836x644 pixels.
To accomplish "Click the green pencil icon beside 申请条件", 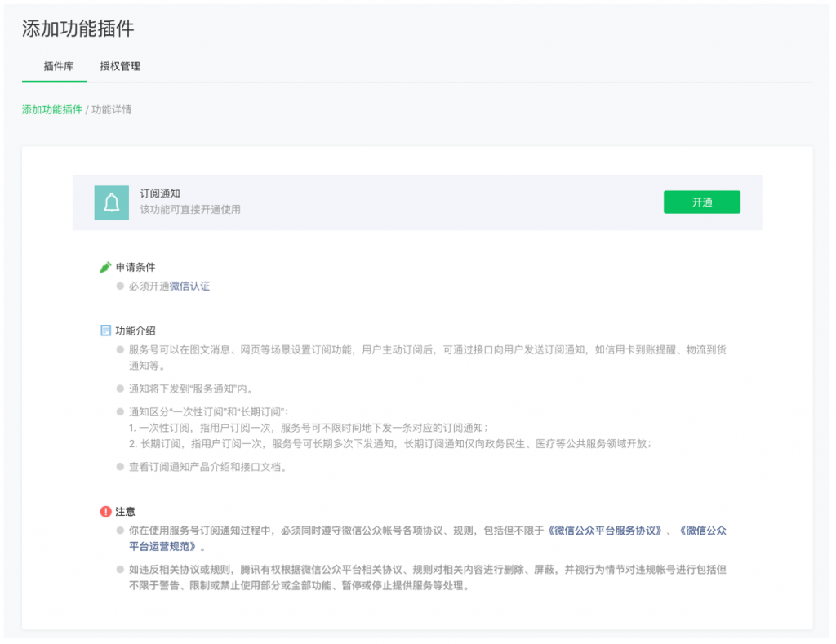I will 105,265.
